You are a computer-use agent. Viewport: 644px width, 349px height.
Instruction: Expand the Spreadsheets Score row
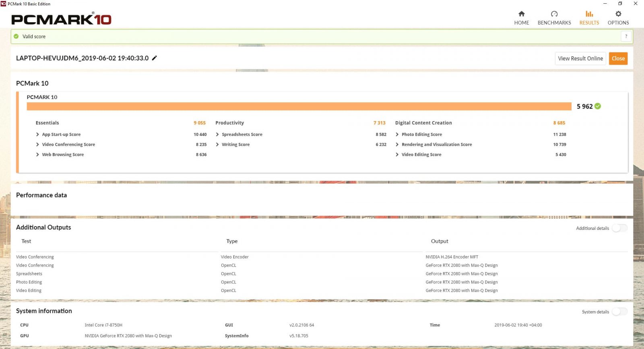[217, 134]
